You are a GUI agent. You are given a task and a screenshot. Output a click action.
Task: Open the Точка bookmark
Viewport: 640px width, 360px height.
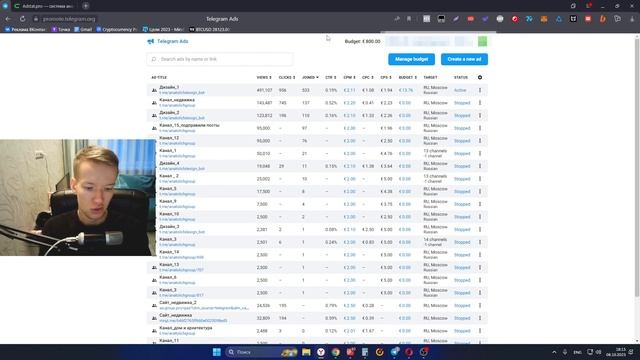click(61, 29)
